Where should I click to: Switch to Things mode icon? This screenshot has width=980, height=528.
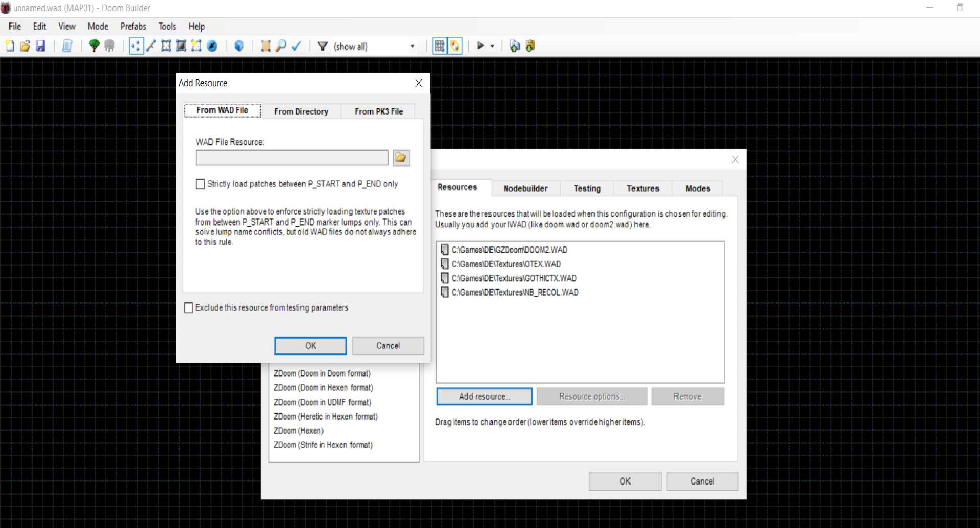point(212,46)
